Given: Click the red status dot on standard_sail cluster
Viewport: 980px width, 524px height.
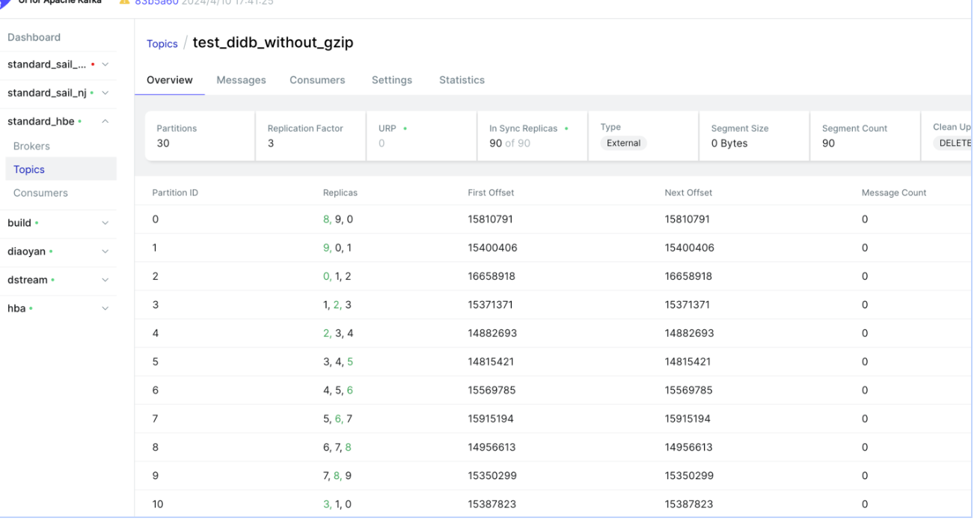Looking at the screenshot, I should tap(92, 65).
